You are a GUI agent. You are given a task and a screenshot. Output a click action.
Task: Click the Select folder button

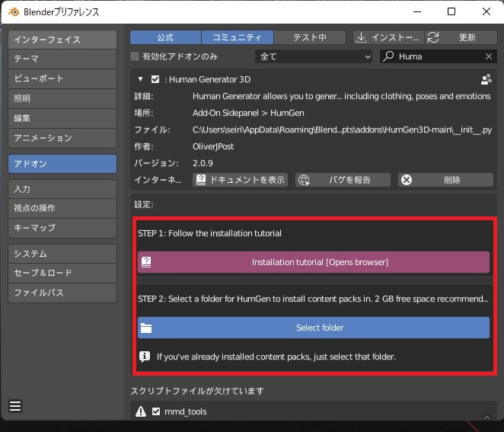tap(314, 328)
